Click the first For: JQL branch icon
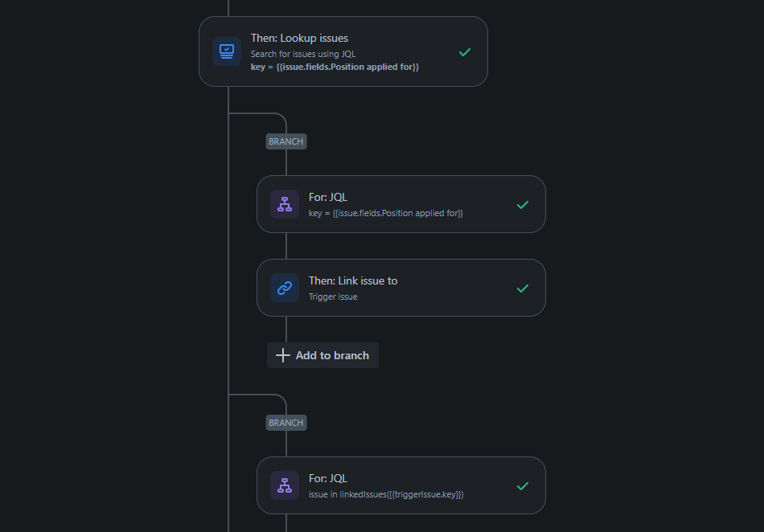Screen dimensions: 764x532 click(285, 204)
